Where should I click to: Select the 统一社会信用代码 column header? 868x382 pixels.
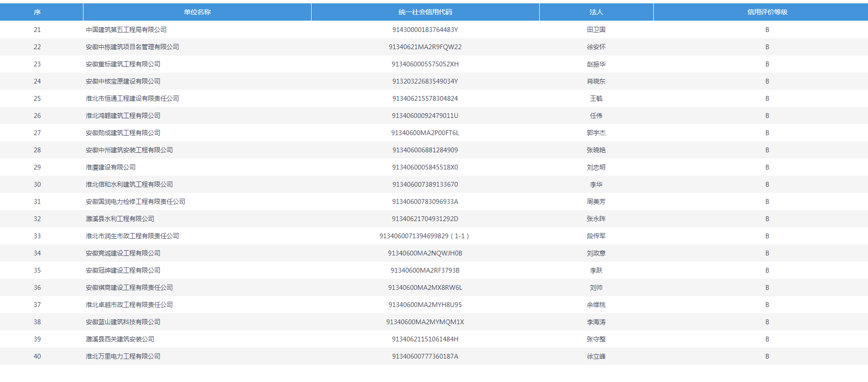(x=425, y=12)
